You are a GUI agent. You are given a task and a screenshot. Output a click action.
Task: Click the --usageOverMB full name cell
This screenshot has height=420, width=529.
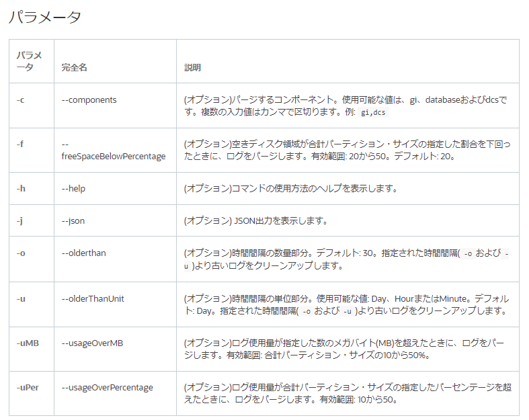tap(115, 349)
